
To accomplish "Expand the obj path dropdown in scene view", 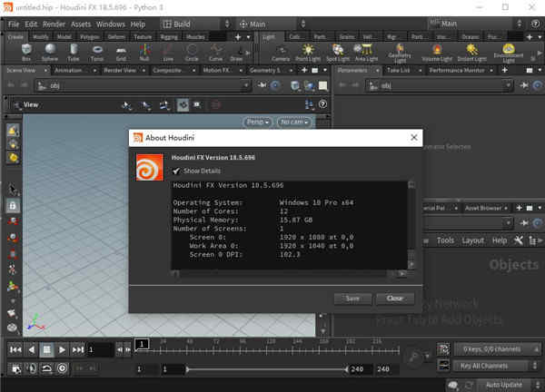I will [245, 85].
